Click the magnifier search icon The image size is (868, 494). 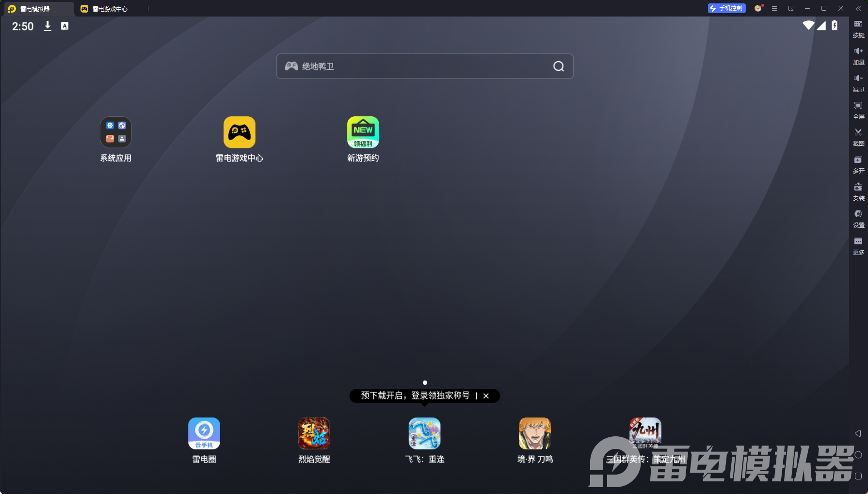coord(559,66)
